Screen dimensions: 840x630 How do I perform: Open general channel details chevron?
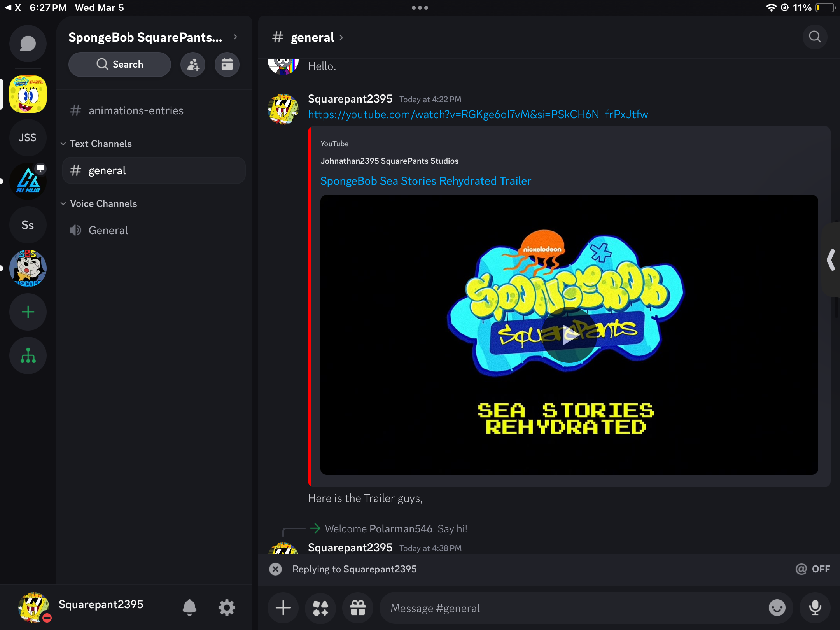(x=341, y=37)
